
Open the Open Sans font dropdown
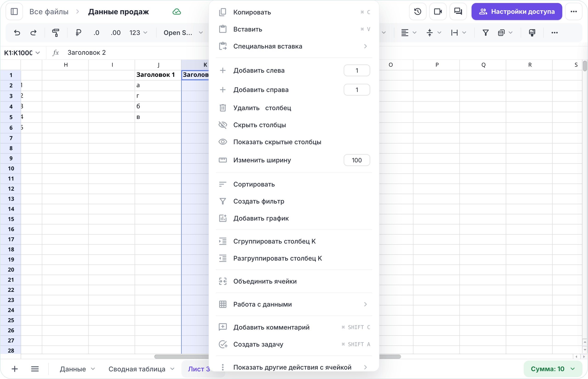tap(183, 33)
